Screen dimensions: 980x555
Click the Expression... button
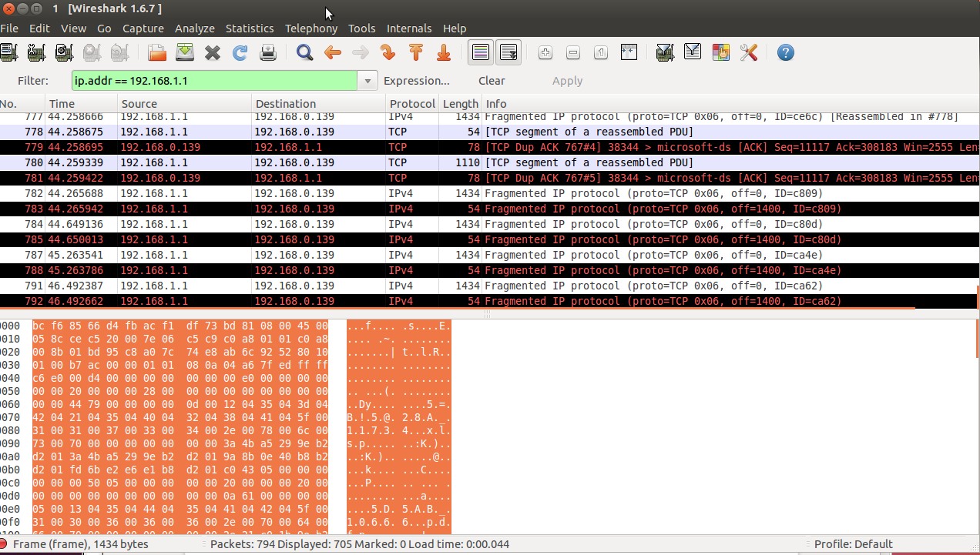417,81
